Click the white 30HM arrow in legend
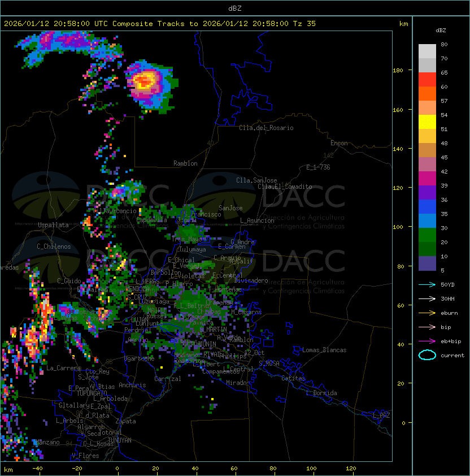Image resolution: width=470 pixels, height=476 pixels. point(427,299)
